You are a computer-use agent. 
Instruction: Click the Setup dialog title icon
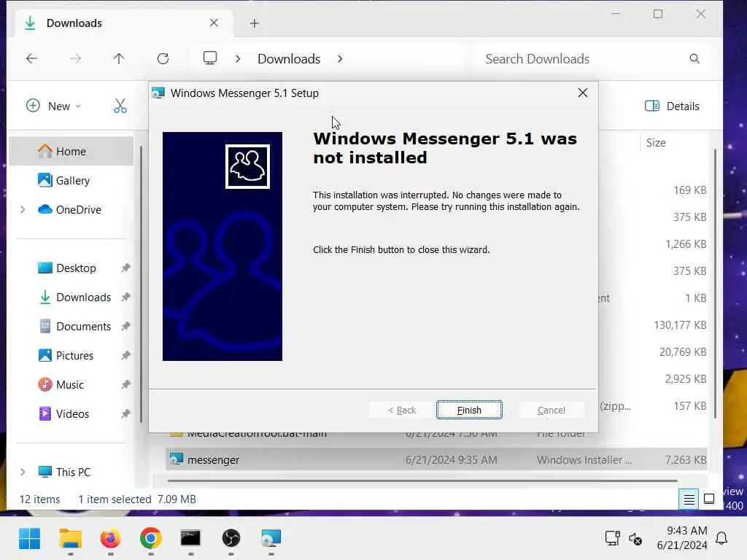(x=158, y=93)
